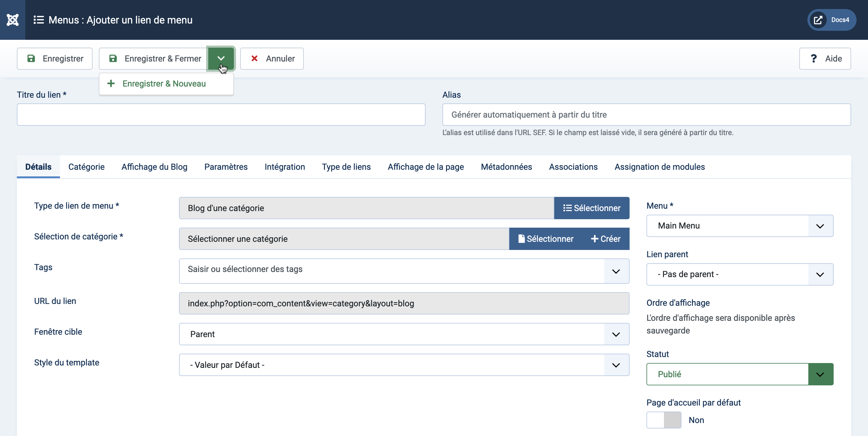The width and height of the screenshot is (868, 436).
Task: Click Sélectionner for category selection
Action: (546, 239)
